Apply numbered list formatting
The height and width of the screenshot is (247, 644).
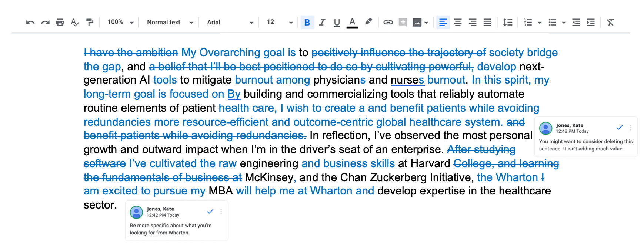528,23
